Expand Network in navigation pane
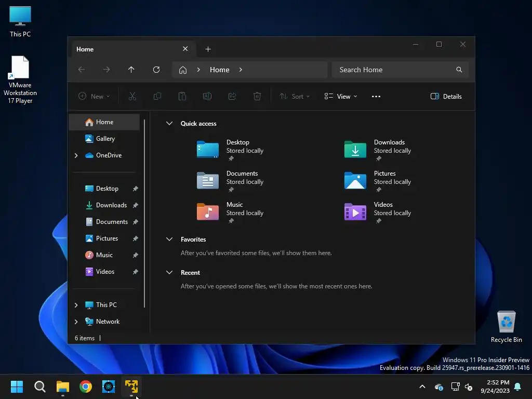Image resolution: width=532 pixels, height=399 pixels. point(76,322)
